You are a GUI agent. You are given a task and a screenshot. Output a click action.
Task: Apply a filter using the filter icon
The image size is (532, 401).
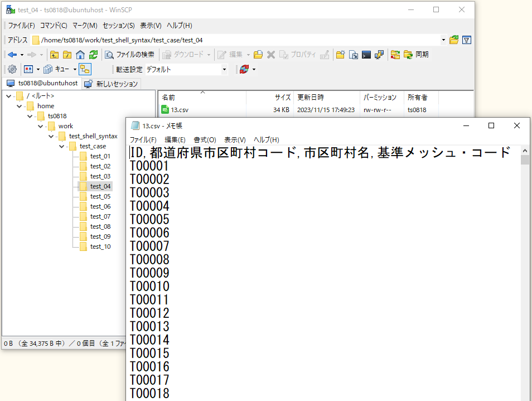coord(467,40)
